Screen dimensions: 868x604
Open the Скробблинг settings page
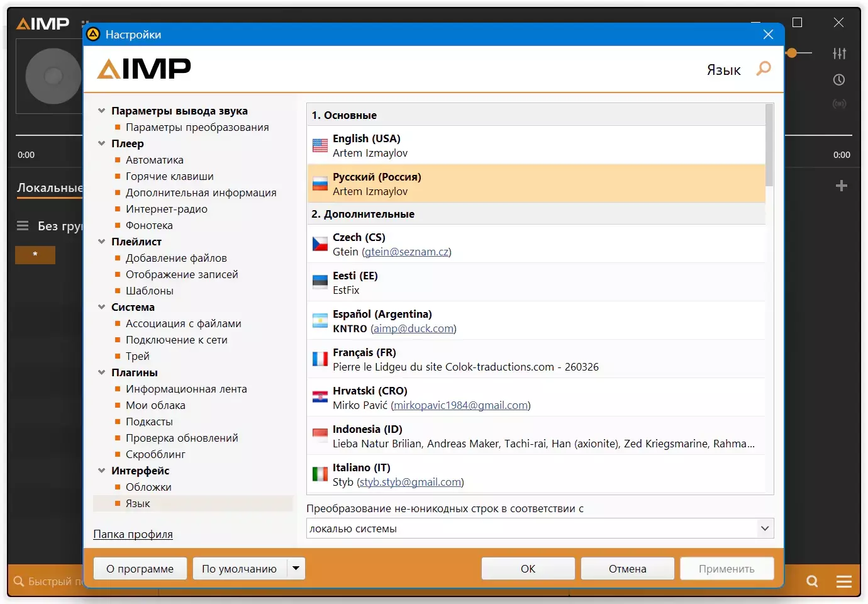tap(155, 454)
